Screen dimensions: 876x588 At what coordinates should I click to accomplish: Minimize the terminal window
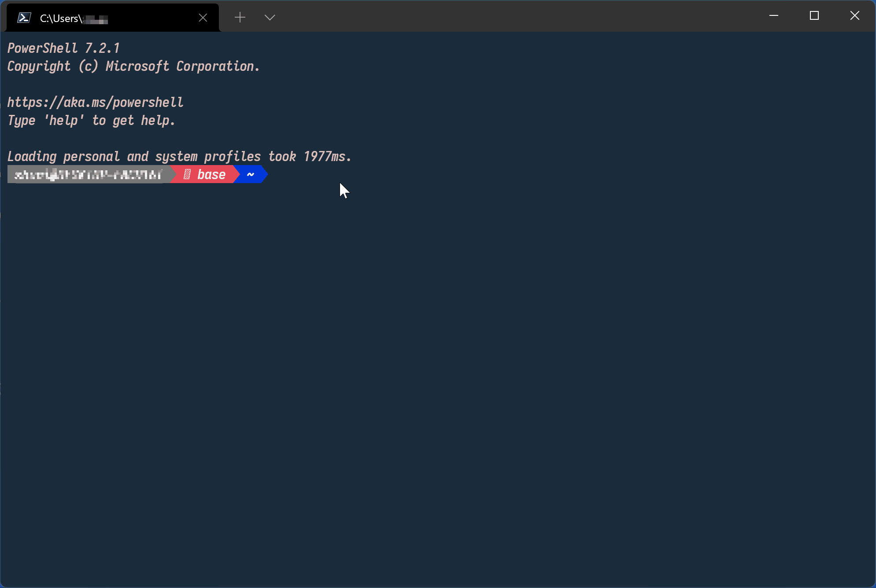(x=774, y=16)
